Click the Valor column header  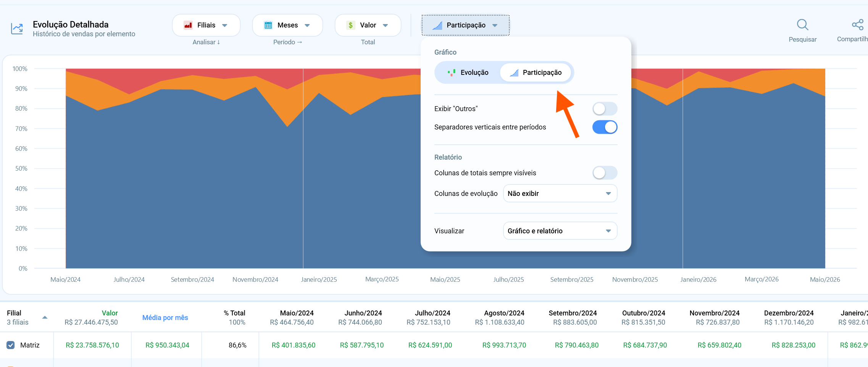tap(110, 313)
